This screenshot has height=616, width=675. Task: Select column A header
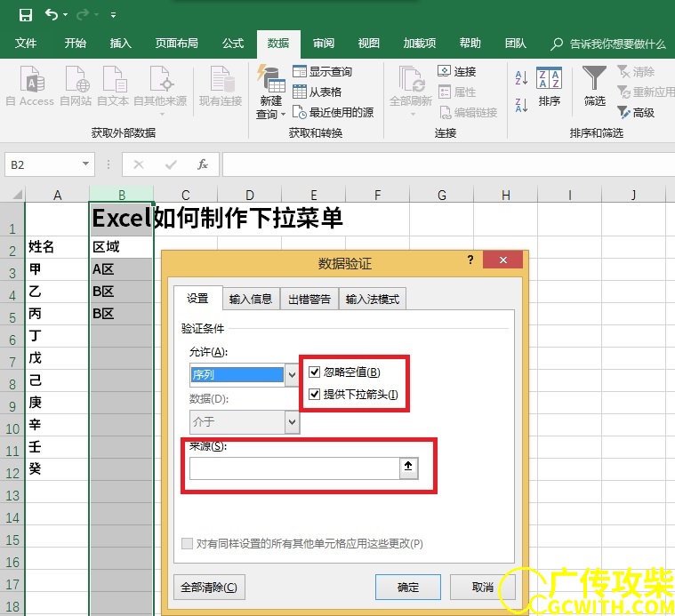click(57, 195)
